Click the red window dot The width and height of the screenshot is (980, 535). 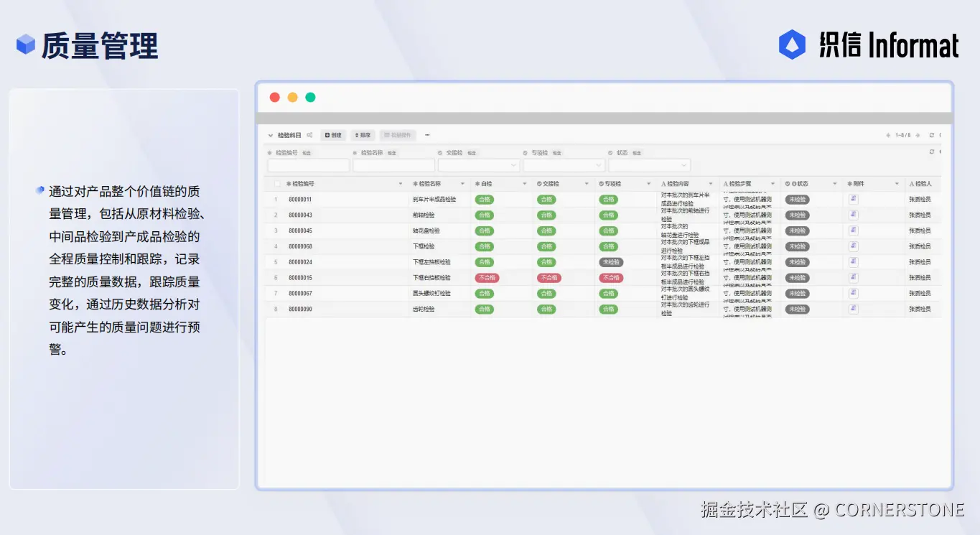tap(274, 98)
